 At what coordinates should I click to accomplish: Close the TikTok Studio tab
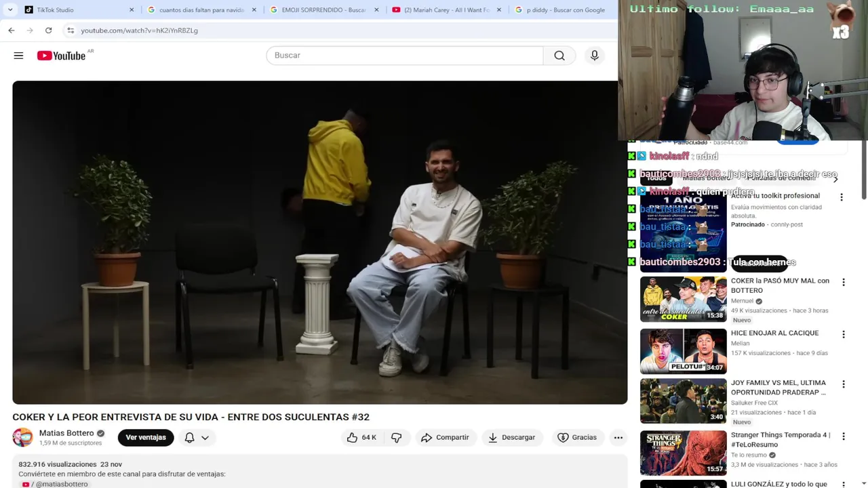pos(132,10)
